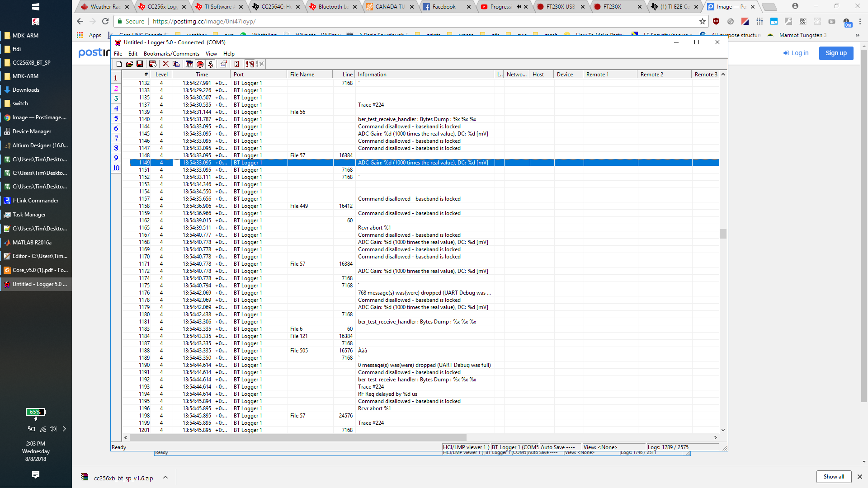
Task: Select bookmark number 5 in left margin
Action: (x=116, y=118)
